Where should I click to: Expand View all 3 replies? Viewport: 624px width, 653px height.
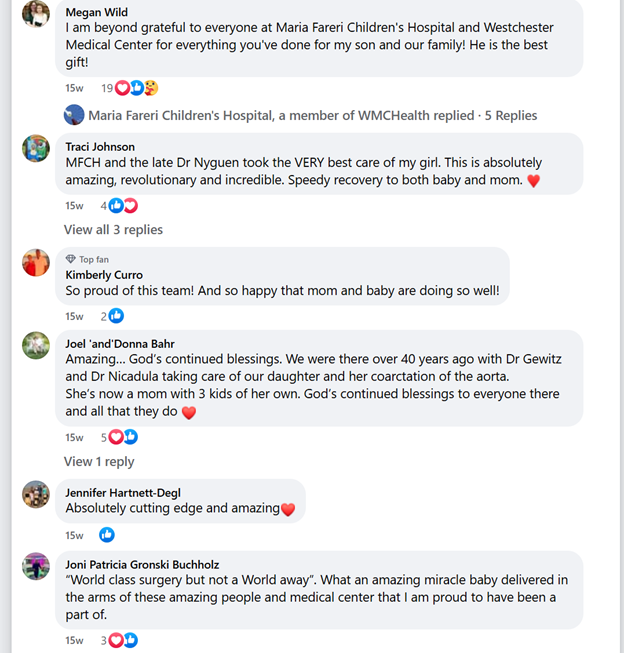pyautogui.click(x=113, y=230)
